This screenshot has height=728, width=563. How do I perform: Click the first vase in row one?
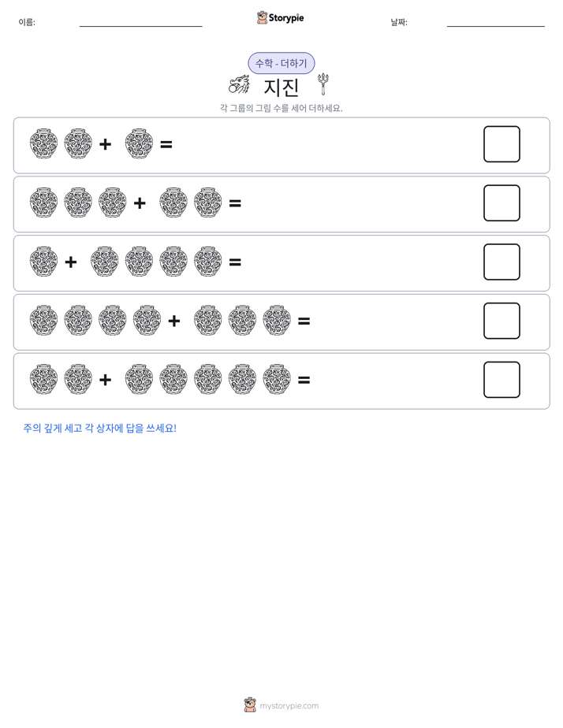click(43, 144)
